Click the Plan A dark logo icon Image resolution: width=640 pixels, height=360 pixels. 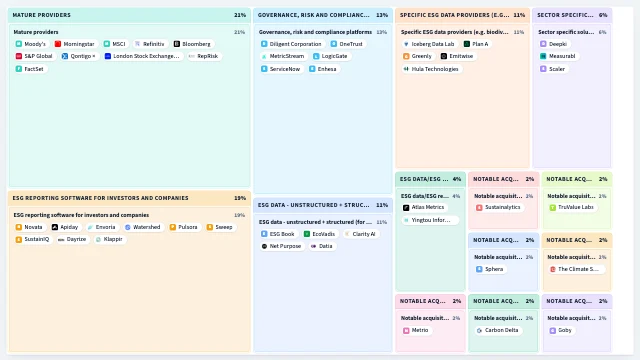[467, 44]
